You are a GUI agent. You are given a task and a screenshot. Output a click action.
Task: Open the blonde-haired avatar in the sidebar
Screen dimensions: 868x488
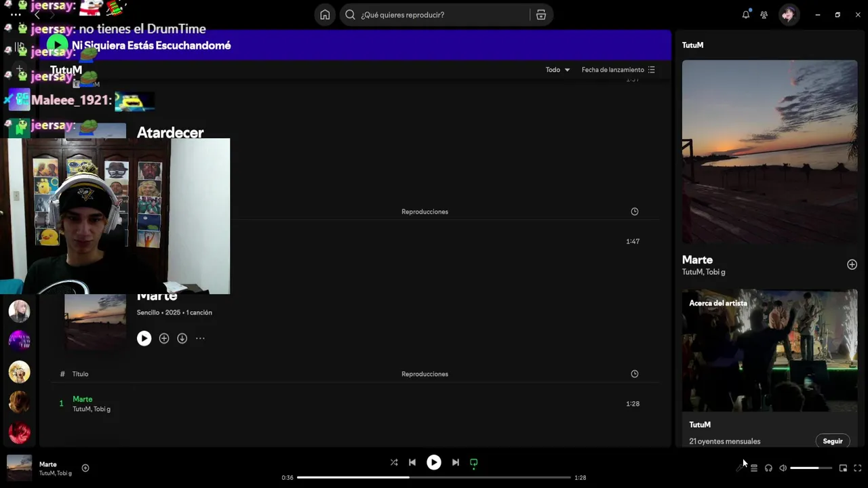[19, 310]
